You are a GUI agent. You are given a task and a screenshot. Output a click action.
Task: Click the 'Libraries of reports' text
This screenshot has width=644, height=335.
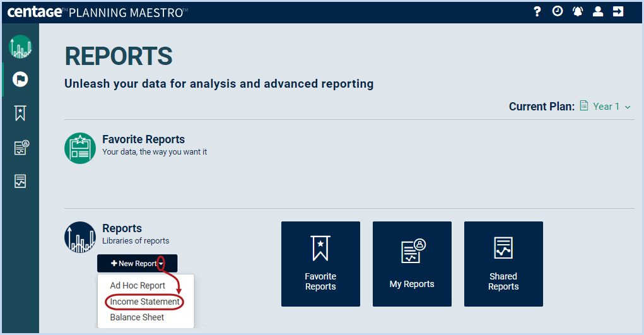[136, 241]
